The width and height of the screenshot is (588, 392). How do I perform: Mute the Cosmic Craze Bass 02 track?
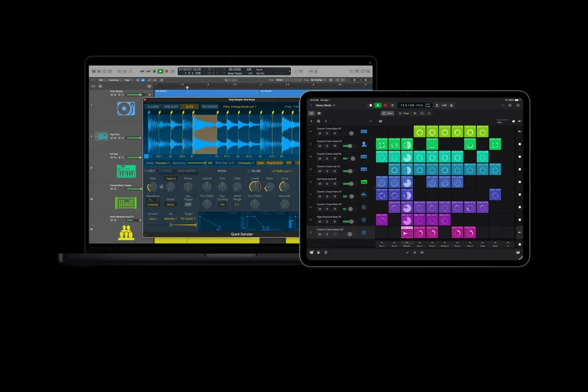point(320,134)
